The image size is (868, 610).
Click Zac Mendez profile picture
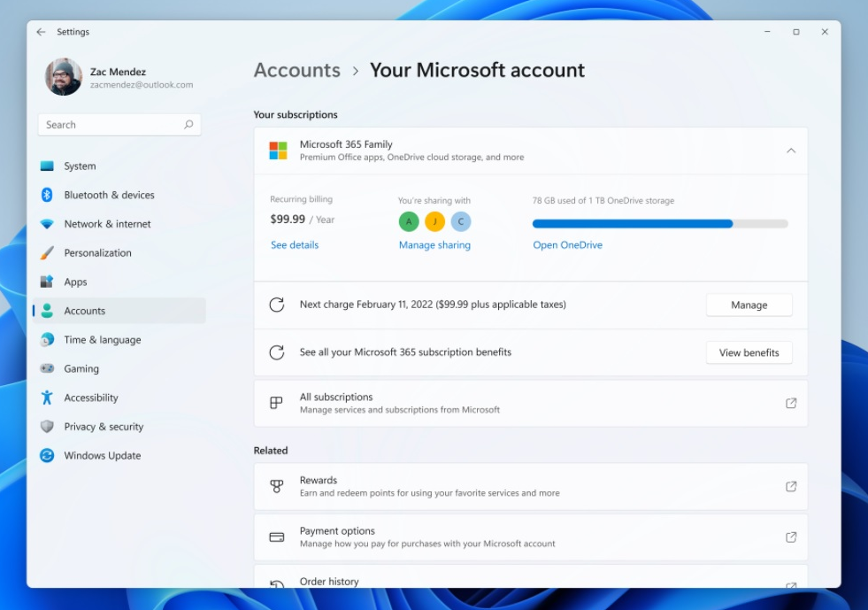pyautogui.click(x=64, y=77)
